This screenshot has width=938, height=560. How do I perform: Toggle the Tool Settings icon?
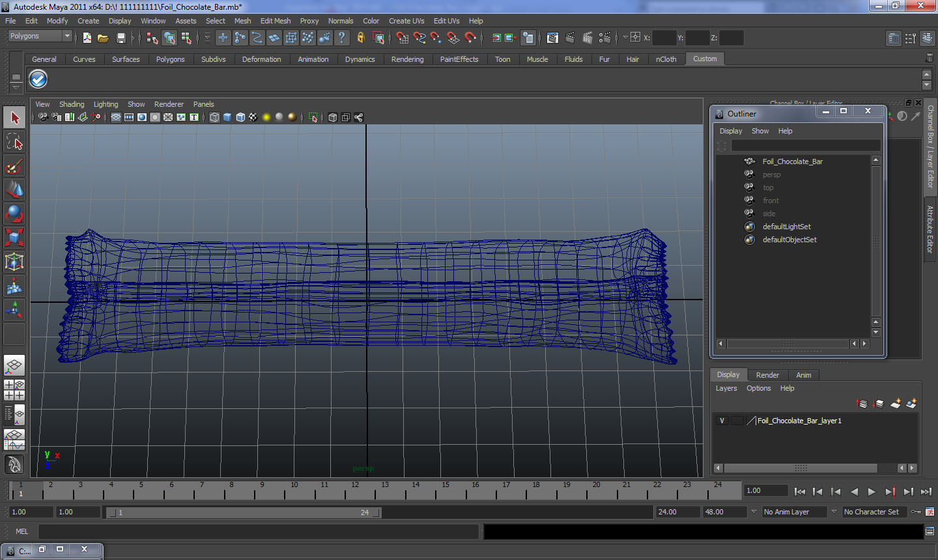(910, 38)
